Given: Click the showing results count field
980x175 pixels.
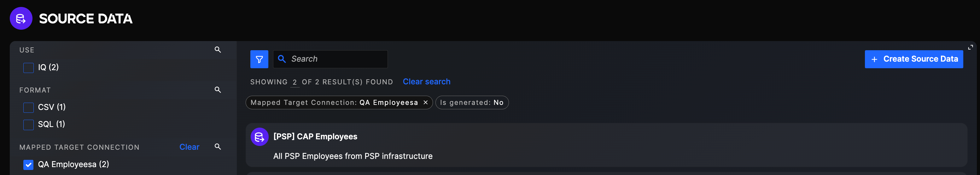Looking at the screenshot, I should click(295, 82).
